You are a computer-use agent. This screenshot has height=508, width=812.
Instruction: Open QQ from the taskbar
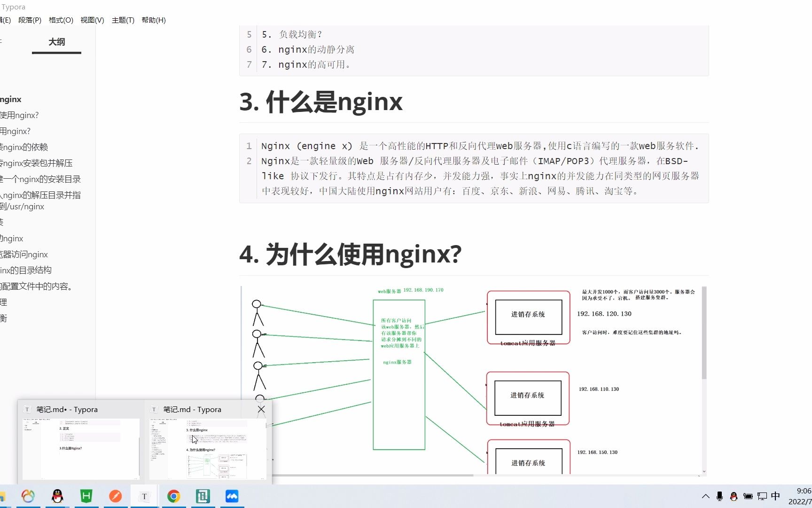57,496
